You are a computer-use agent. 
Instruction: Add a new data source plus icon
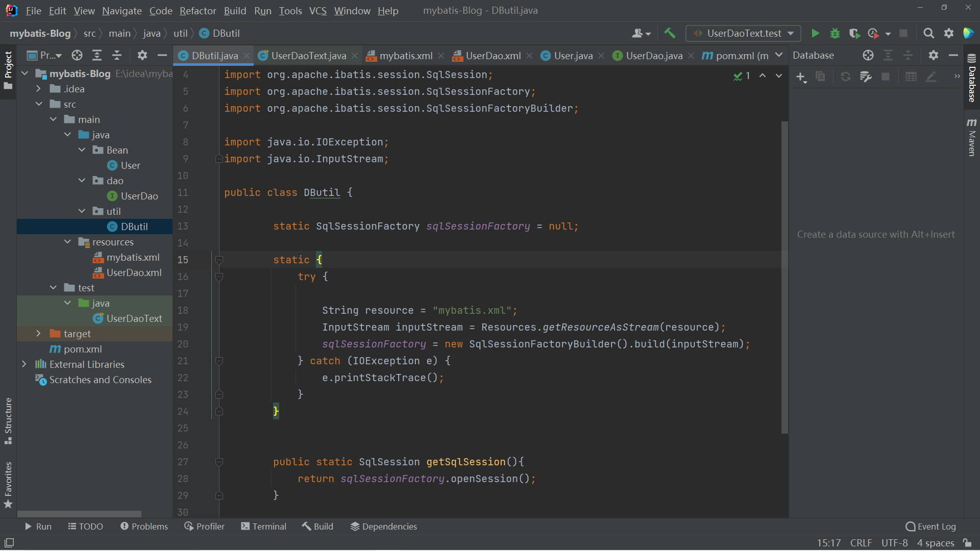(800, 77)
